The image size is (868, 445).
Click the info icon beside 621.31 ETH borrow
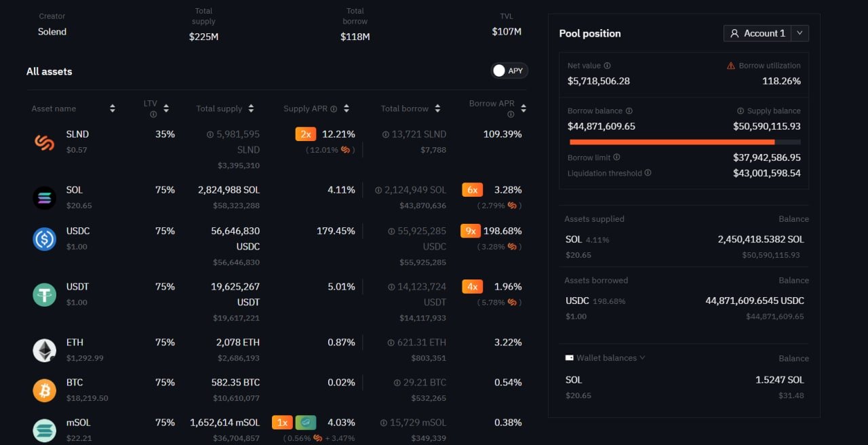(391, 343)
